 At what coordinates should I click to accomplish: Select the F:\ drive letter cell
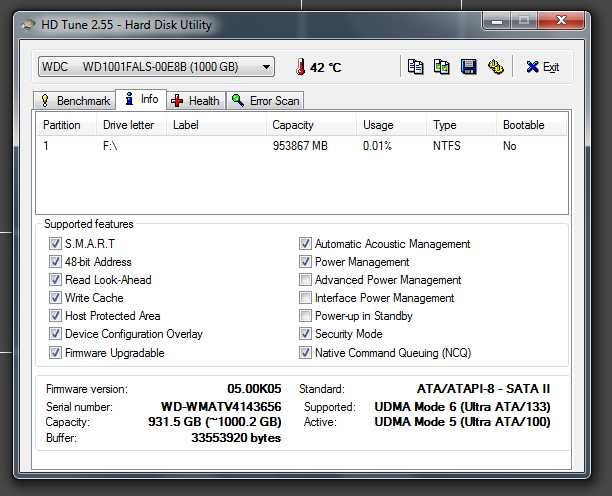tap(110, 146)
